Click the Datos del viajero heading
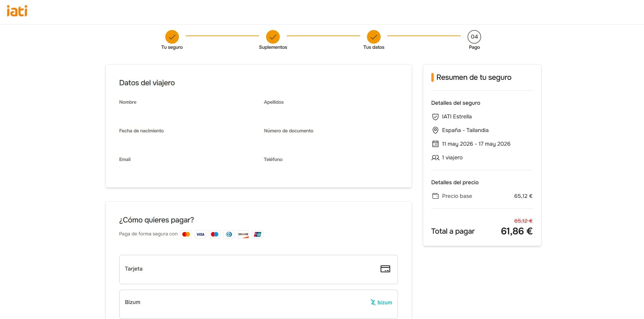Screen dimensions: 644x319 (147, 83)
